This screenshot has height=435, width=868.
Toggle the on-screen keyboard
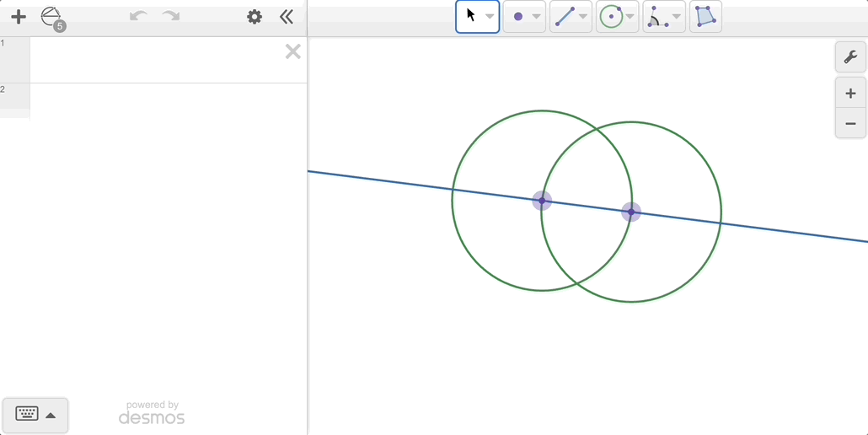tap(35, 415)
